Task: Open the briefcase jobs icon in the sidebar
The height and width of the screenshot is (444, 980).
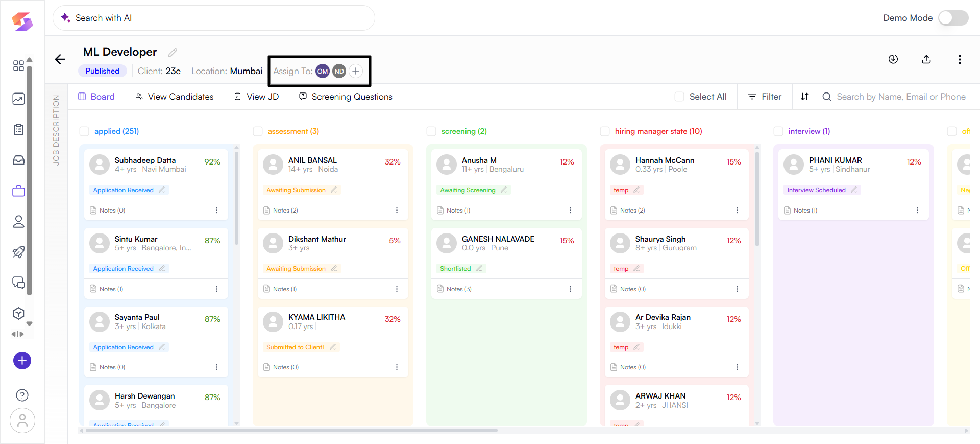Action: (18, 191)
